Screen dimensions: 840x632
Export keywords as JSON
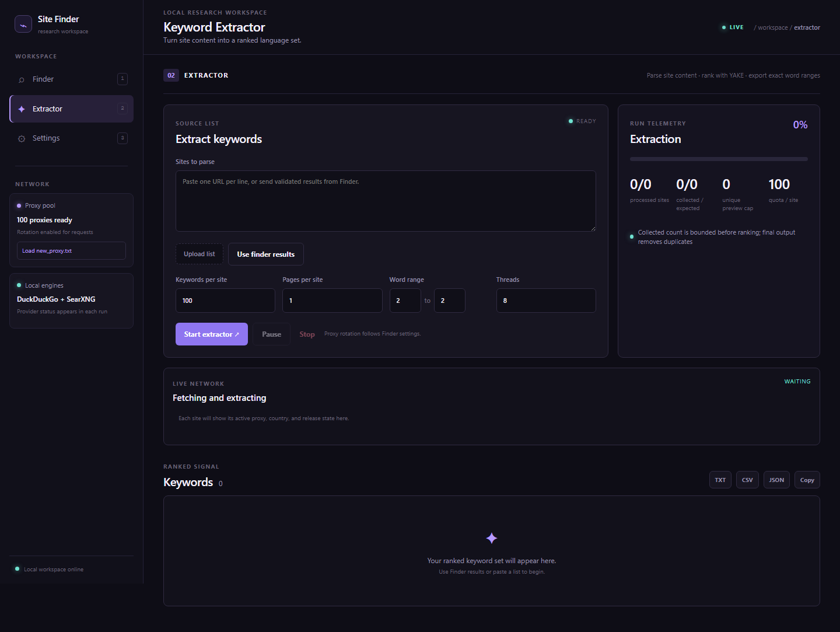click(x=776, y=480)
